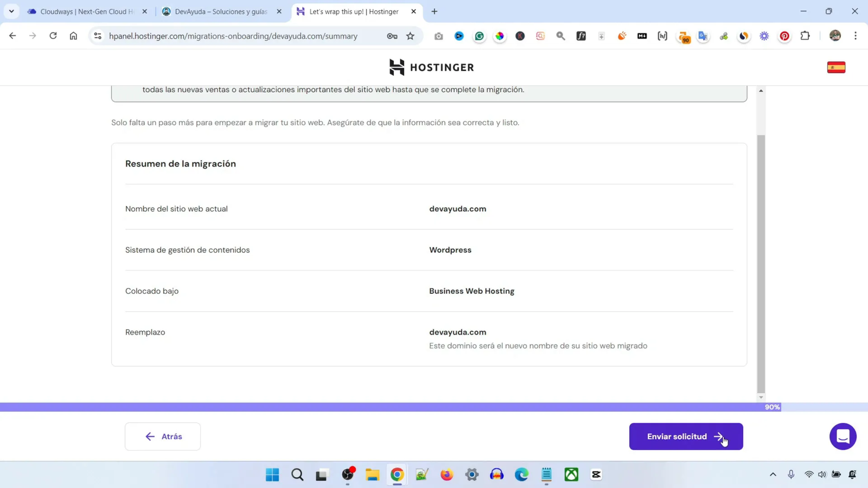Image resolution: width=868 pixels, height=488 pixels.
Task: Launch OBS Studio from the taskbar
Action: coord(348,474)
